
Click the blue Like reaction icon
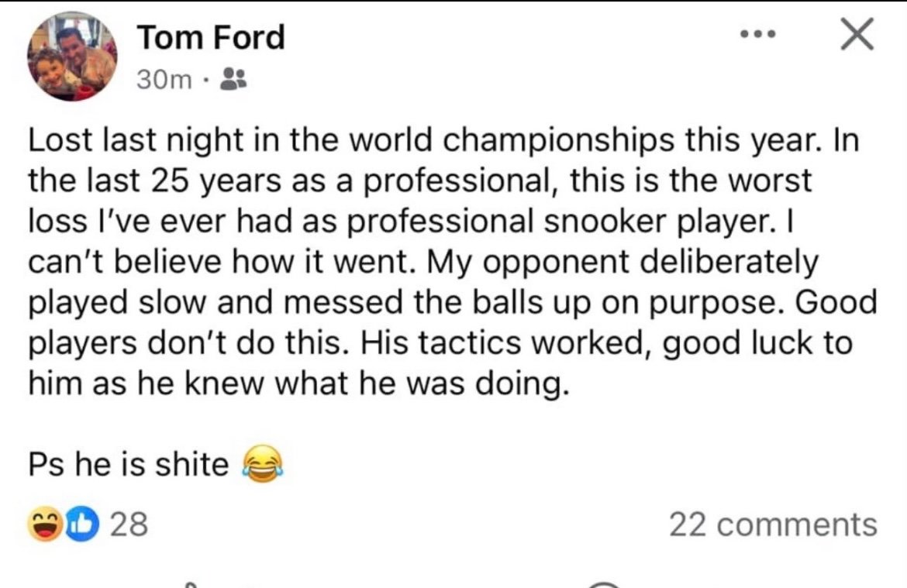point(81,524)
